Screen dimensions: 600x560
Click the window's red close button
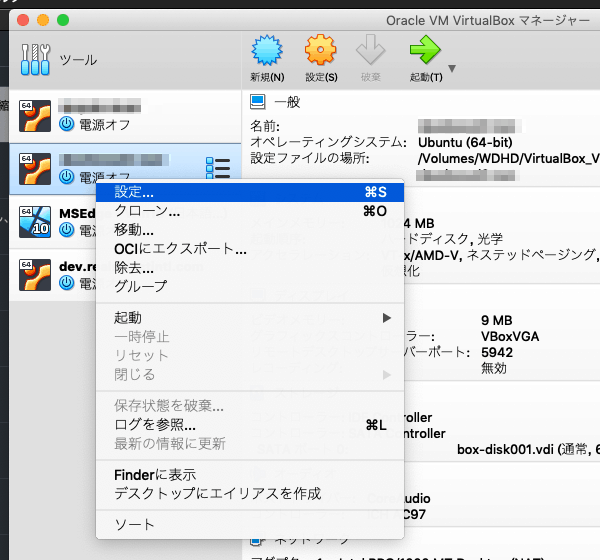pyautogui.click(x=23, y=20)
